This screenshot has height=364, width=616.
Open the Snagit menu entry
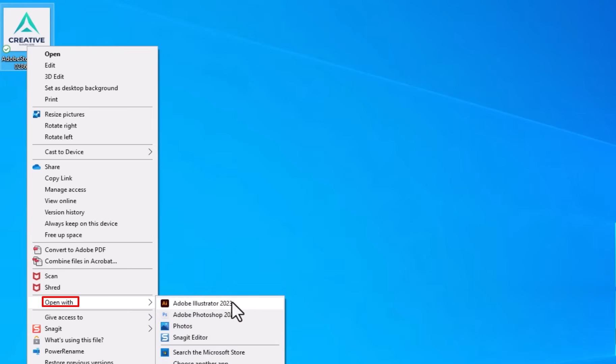[x=53, y=329]
